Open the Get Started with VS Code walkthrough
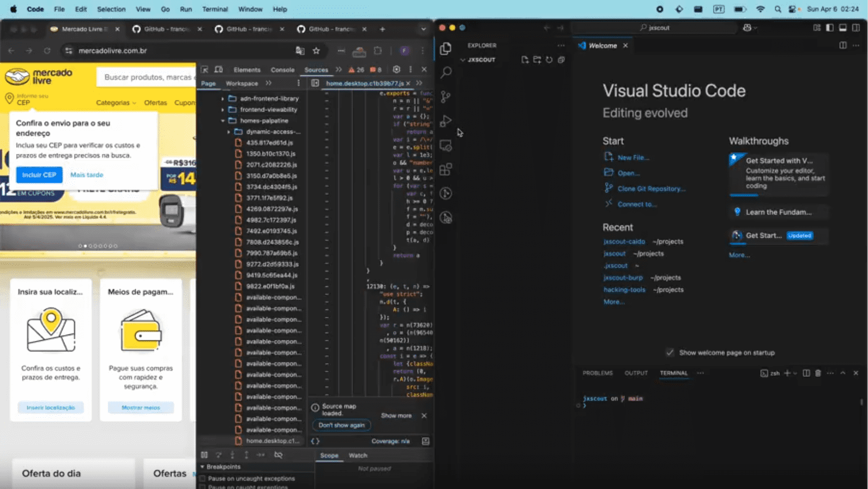 coord(779,174)
